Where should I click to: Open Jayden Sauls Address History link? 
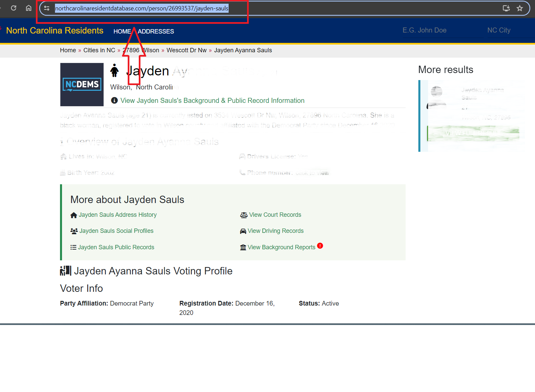pyautogui.click(x=117, y=215)
